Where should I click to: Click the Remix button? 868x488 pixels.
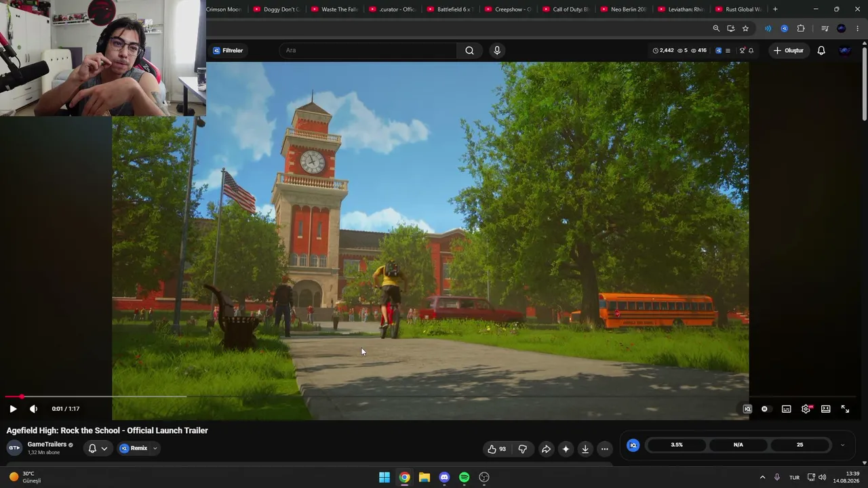click(134, 448)
